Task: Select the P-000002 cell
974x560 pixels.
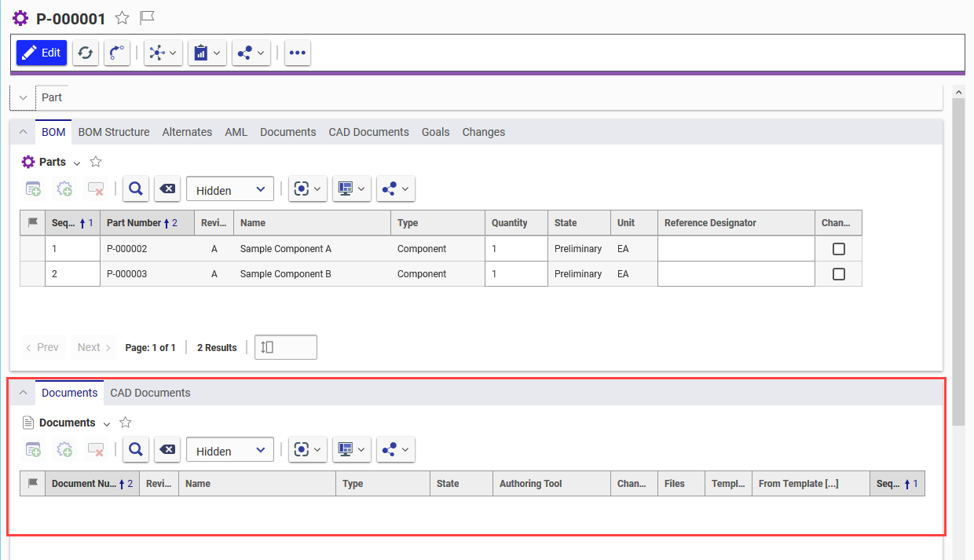Action: pyautogui.click(x=147, y=249)
